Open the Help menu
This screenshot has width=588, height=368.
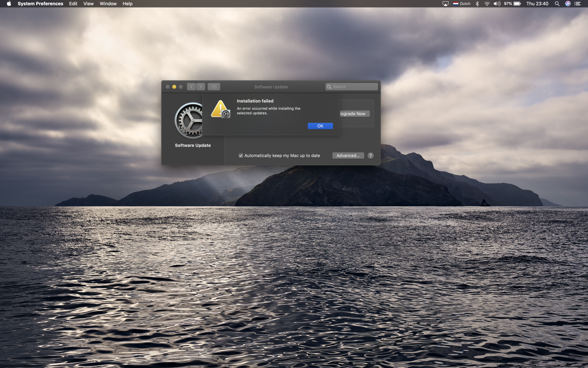pos(127,4)
